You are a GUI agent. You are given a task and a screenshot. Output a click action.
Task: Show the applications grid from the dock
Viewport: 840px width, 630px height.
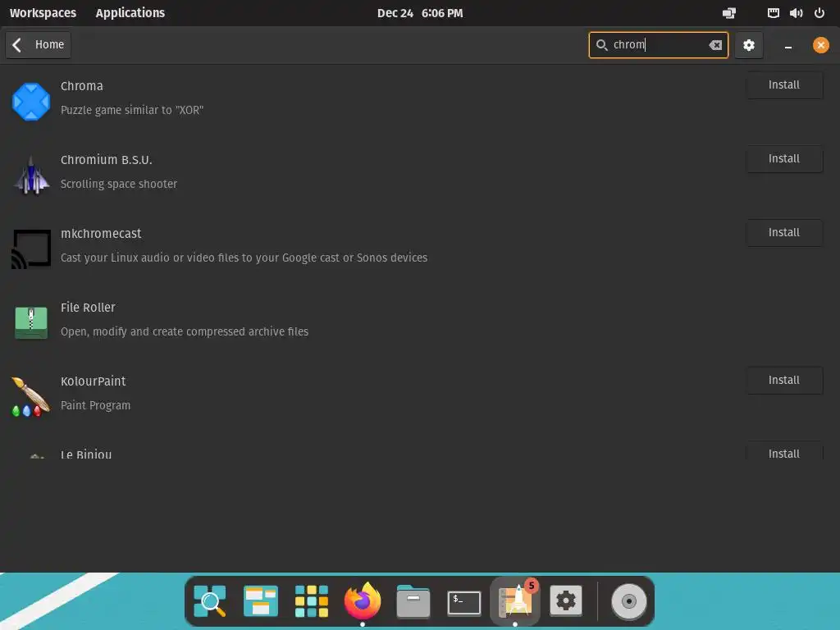[311, 601]
